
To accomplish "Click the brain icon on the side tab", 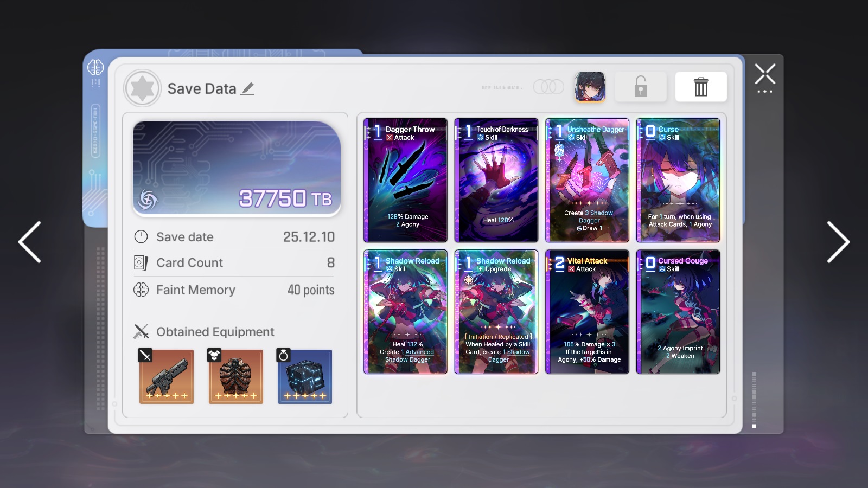I will click(x=95, y=67).
